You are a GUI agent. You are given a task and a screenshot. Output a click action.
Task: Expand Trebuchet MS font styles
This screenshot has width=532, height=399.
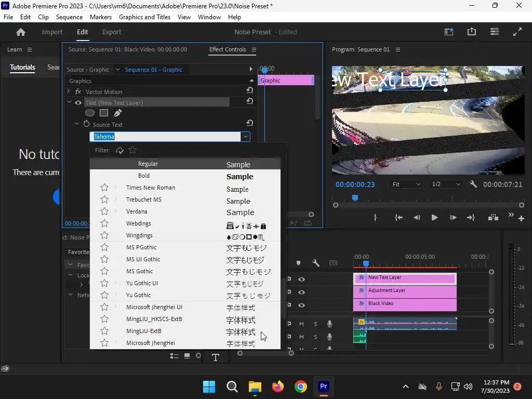(116, 199)
